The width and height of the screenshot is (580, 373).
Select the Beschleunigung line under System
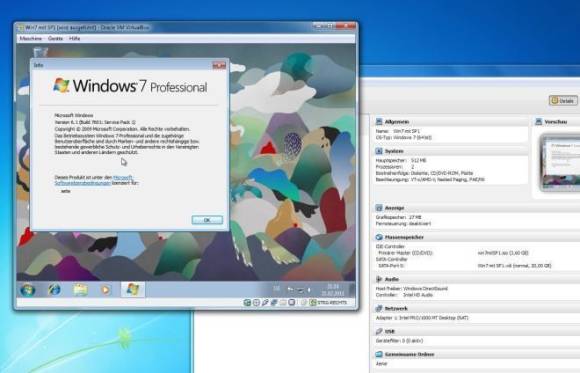tap(430, 180)
